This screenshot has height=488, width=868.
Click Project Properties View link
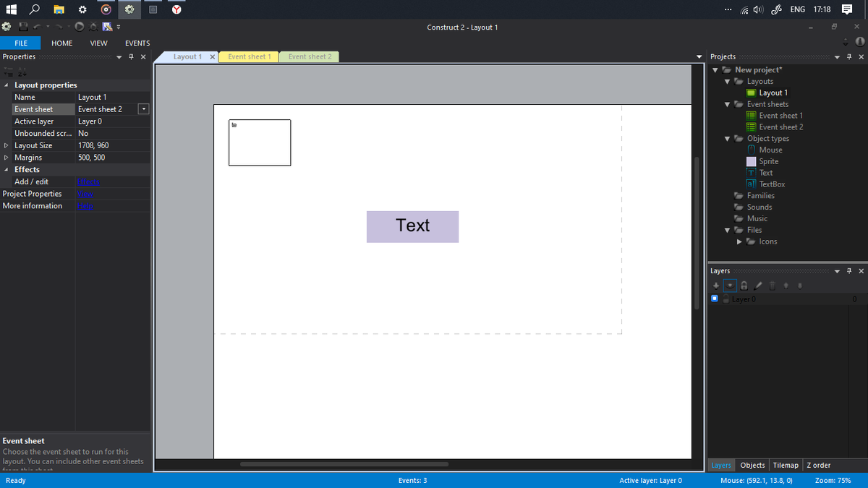(x=85, y=194)
